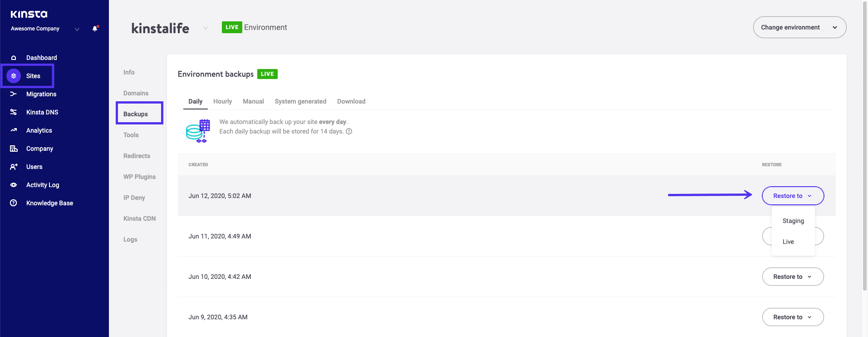Click the backup database illustration
The height and width of the screenshot is (337, 868).
coord(198,131)
